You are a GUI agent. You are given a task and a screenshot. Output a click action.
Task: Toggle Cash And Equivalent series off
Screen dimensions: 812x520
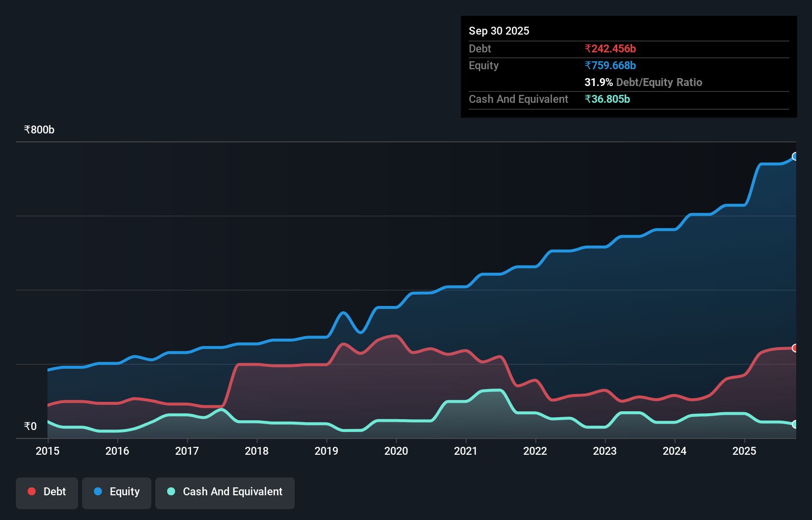pos(225,492)
